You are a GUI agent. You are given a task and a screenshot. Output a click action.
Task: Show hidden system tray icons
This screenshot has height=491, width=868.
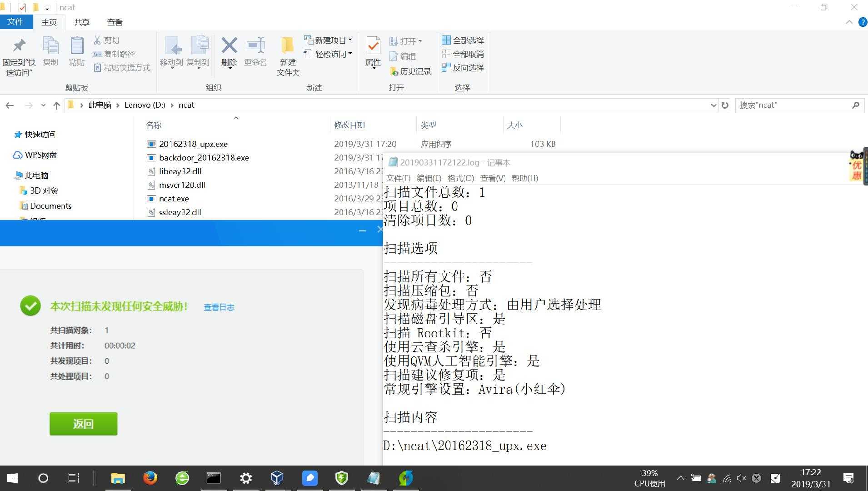(680, 478)
